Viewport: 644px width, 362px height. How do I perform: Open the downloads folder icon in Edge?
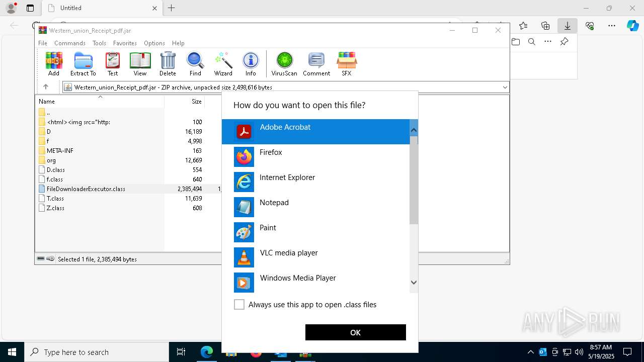pyautogui.click(x=516, y=42)
